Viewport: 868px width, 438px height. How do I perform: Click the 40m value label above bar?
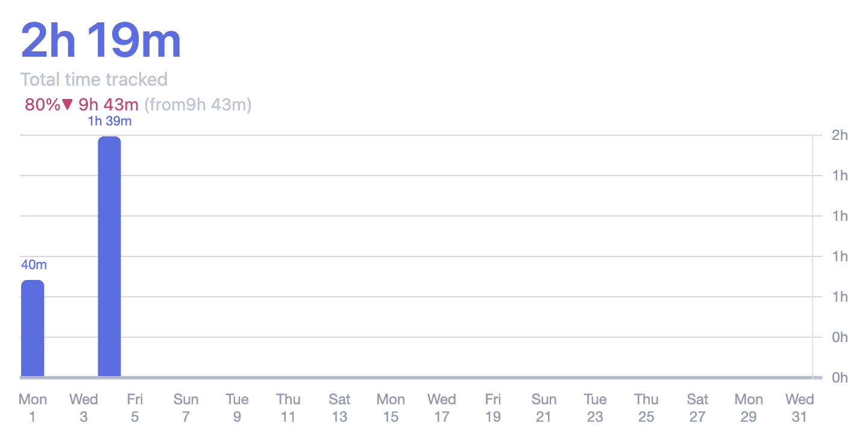34,265
